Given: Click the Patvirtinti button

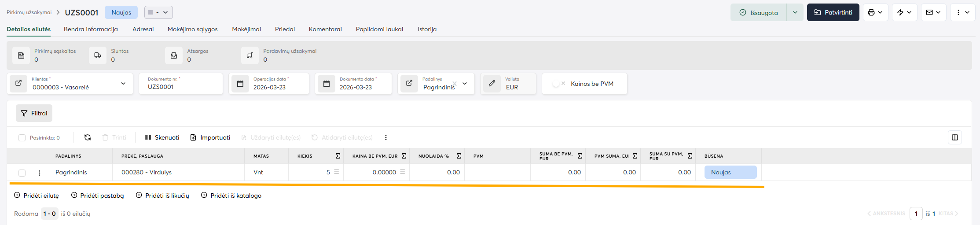Looking at the screenshot, I should tap(833, 12).
